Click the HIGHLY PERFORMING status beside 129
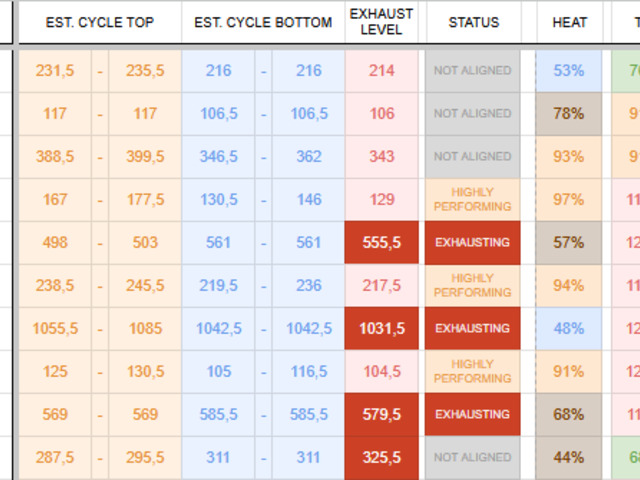 pyautogui.click(x=472, y=199)
